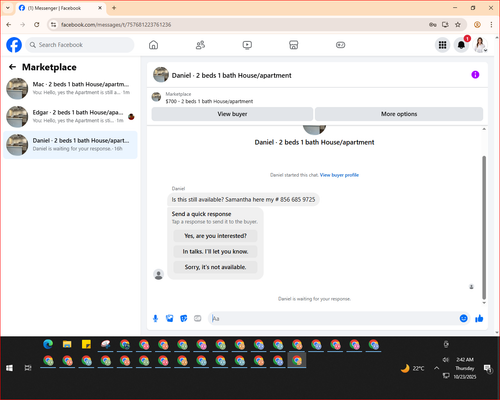Send a thumbs-up like
Screen dimensions: 500x400
(x=479, y=319)
